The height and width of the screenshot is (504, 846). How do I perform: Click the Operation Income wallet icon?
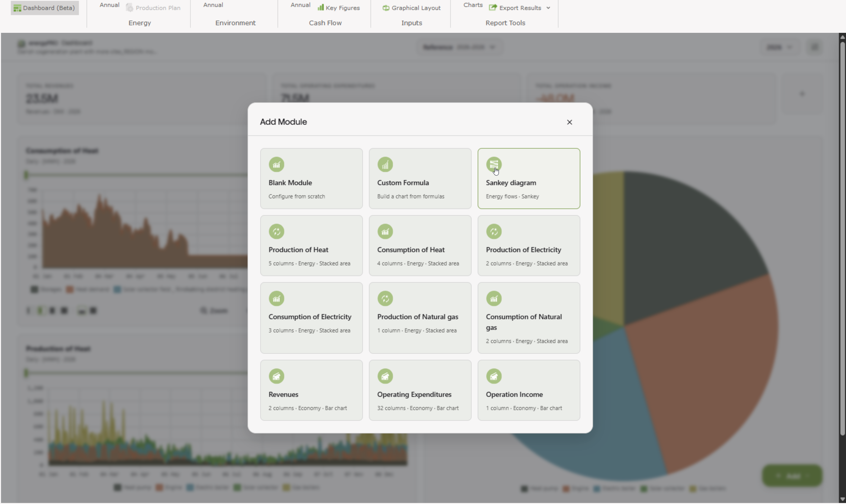(494, 377)
